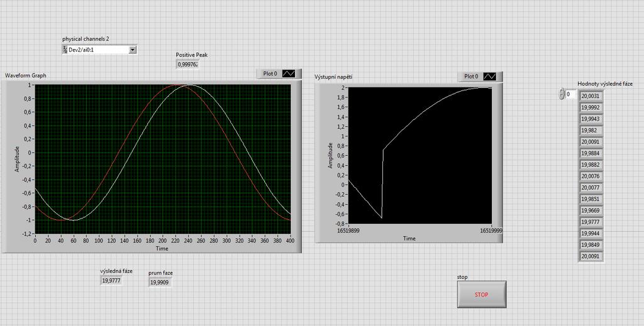The image size is (644, 326).
Task: Click x-axis max label 400 on Waveform Graph
Action: pos(291,241)
